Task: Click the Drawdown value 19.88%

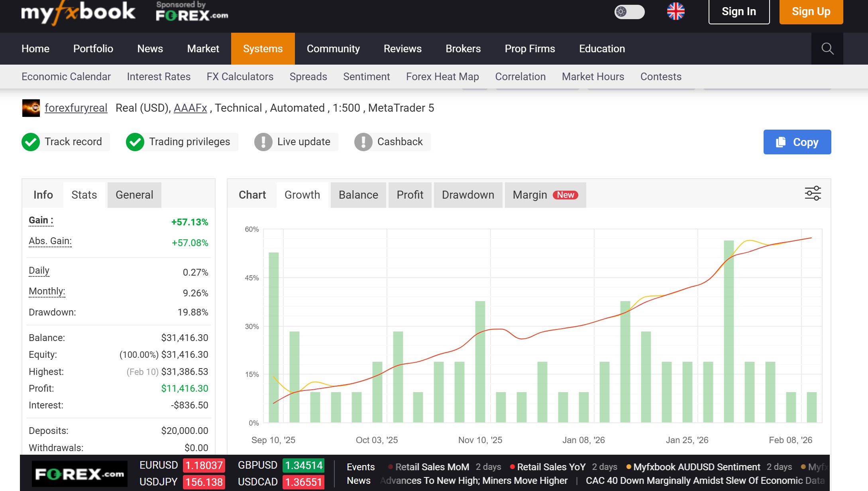Action: (x=193, y=312)
